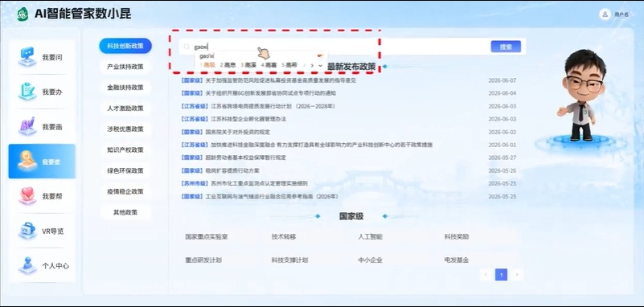Click the date 2026-06-01
Viewport: 644px width, 307px height.
coord(502,145)
